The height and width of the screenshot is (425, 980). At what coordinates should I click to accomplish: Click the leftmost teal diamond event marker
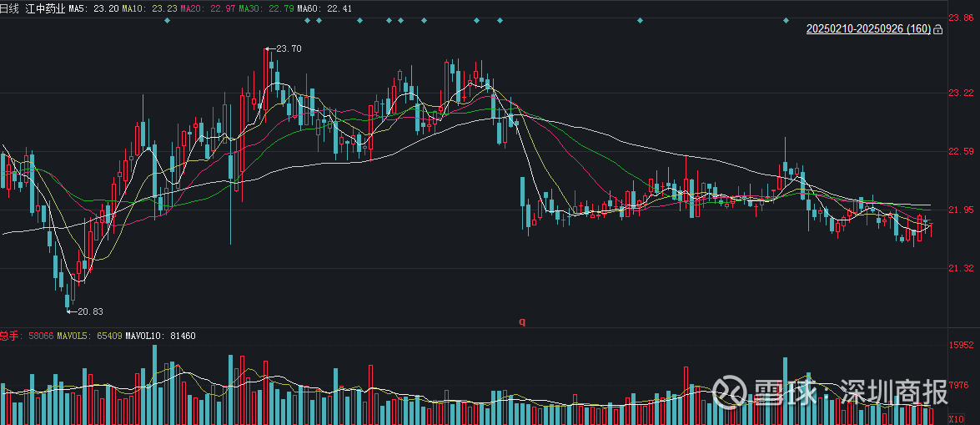(167, 20)
